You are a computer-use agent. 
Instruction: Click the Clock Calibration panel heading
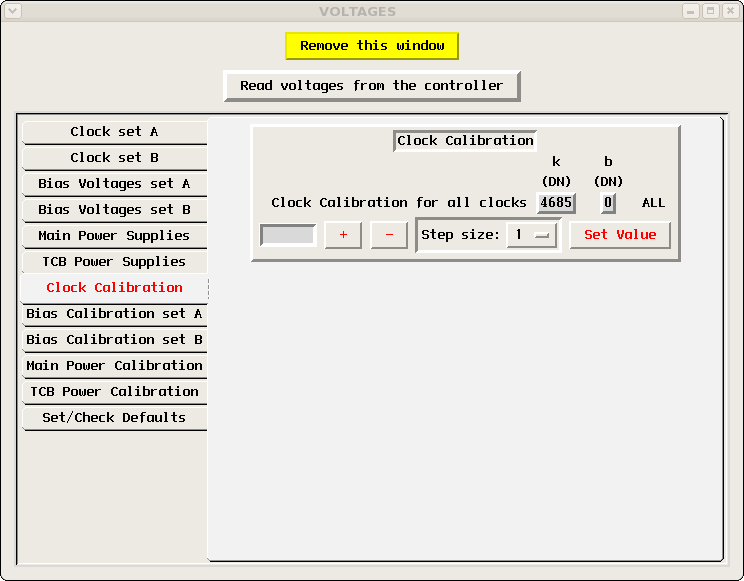(x=465, y=141)
